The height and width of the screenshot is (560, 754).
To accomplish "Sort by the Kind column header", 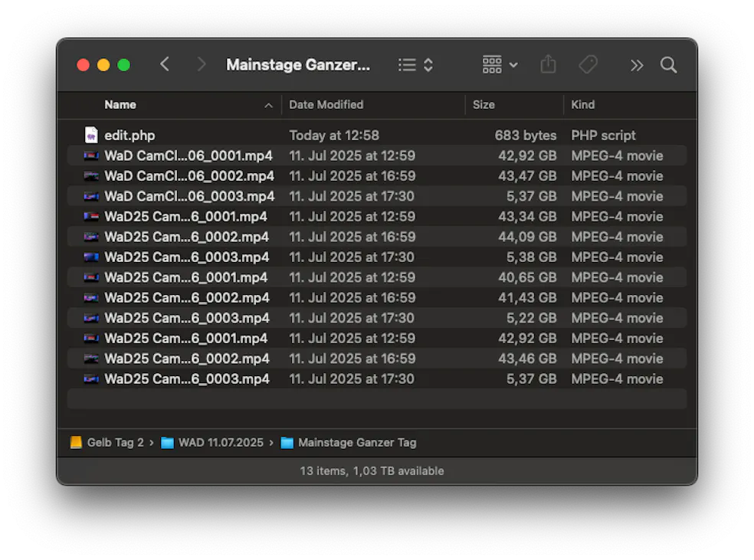I will 582,105.
